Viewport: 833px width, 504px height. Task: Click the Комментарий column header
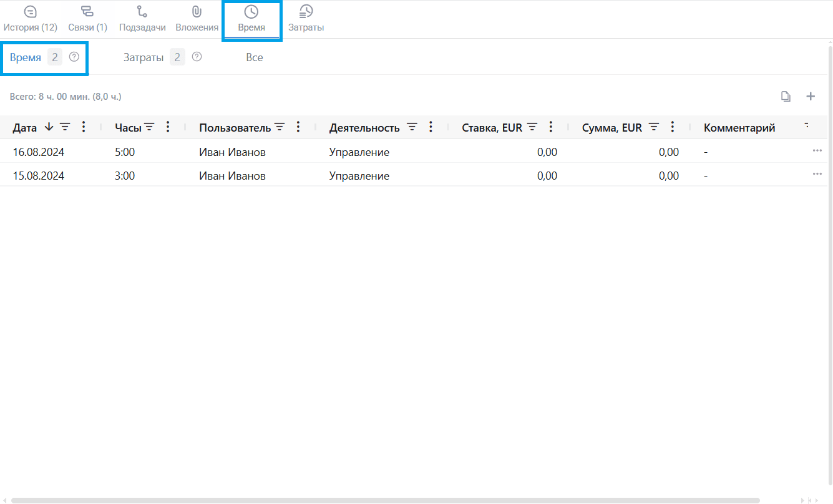[x=739, y=128]
